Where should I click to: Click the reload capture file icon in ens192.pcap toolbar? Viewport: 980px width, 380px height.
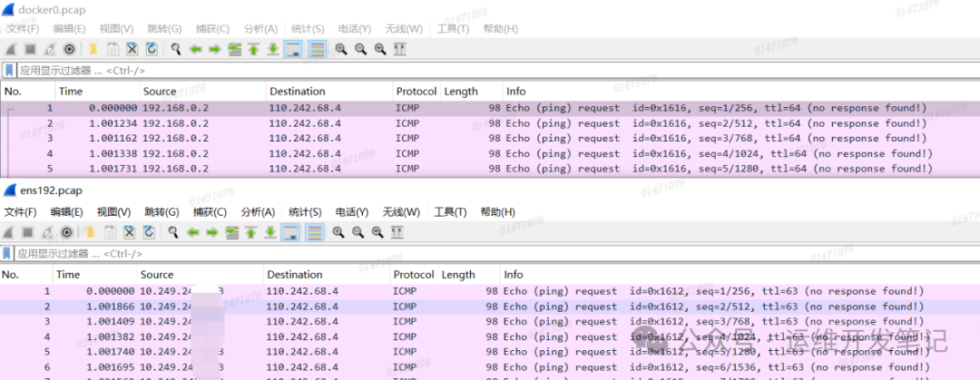[x=147, y=232]
